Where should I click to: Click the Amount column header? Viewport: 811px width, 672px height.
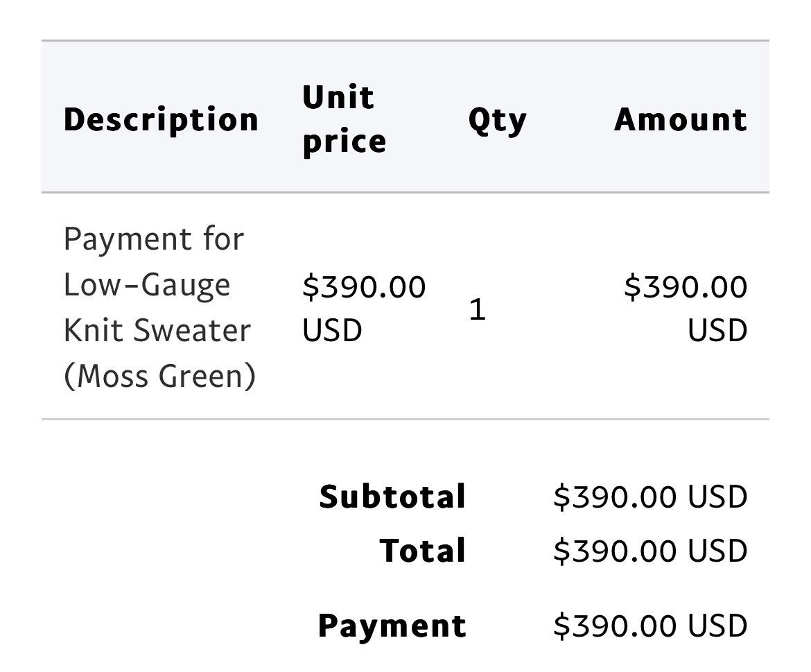(x=681, y=120)
